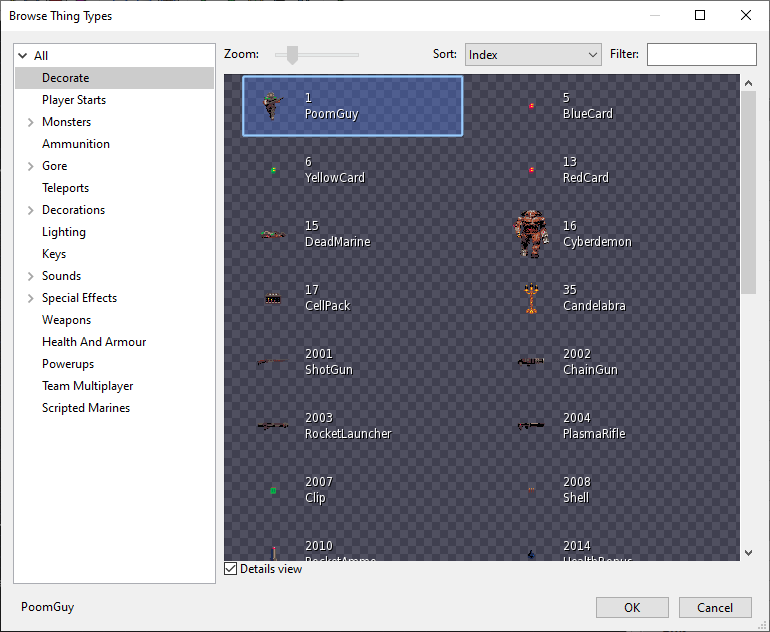Open the Sort dropdown showing Index
The height and width of the screenshot is (632, 770).
533,55
